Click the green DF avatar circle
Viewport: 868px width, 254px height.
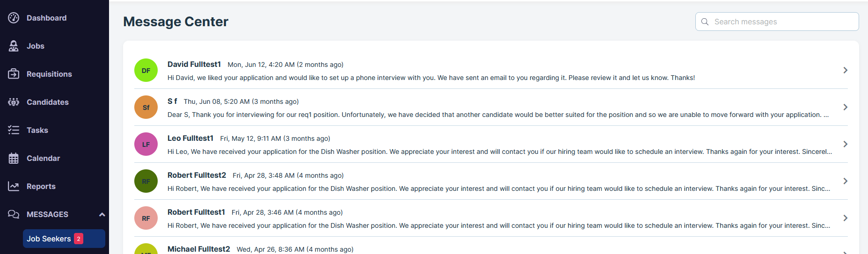146,70
